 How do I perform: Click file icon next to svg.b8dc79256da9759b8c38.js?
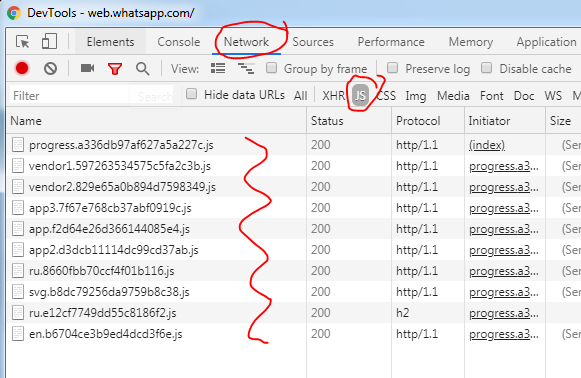pos(18,292)
